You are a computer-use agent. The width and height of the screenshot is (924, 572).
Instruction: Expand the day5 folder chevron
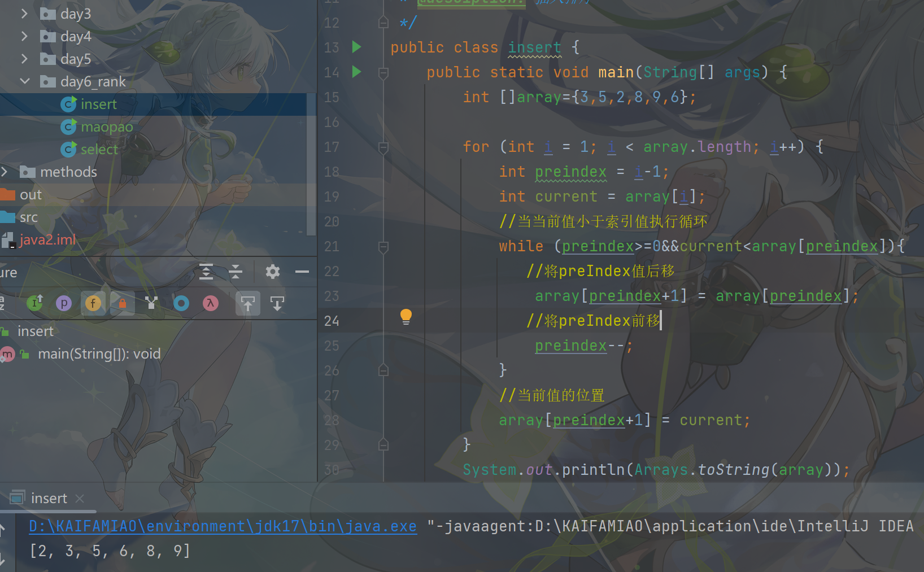24,59
